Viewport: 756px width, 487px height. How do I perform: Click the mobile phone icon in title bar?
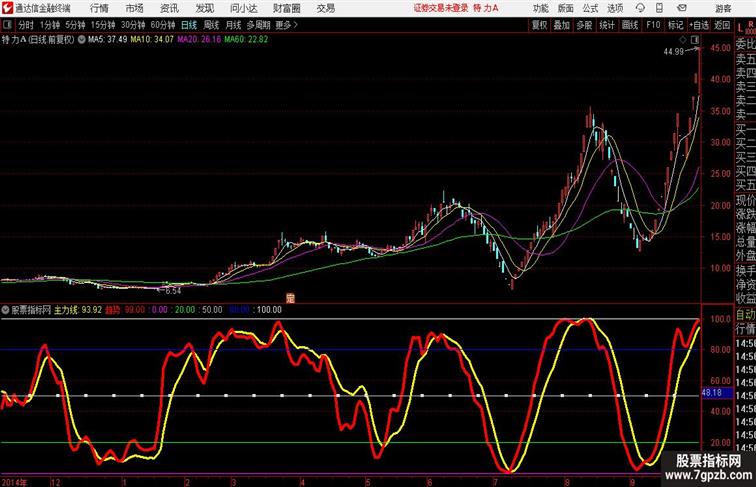[x=659, y=8]
